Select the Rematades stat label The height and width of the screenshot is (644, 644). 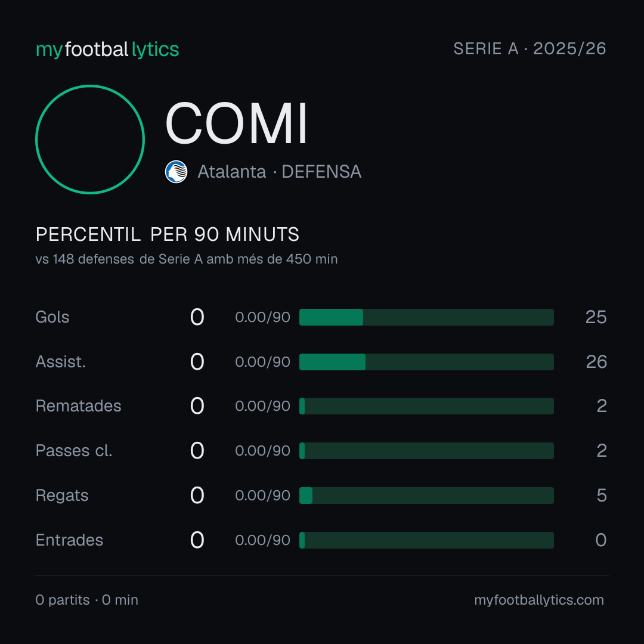78,406
